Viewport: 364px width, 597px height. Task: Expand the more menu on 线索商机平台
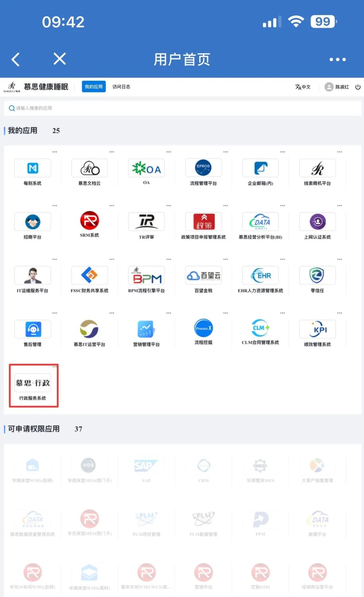340,152
